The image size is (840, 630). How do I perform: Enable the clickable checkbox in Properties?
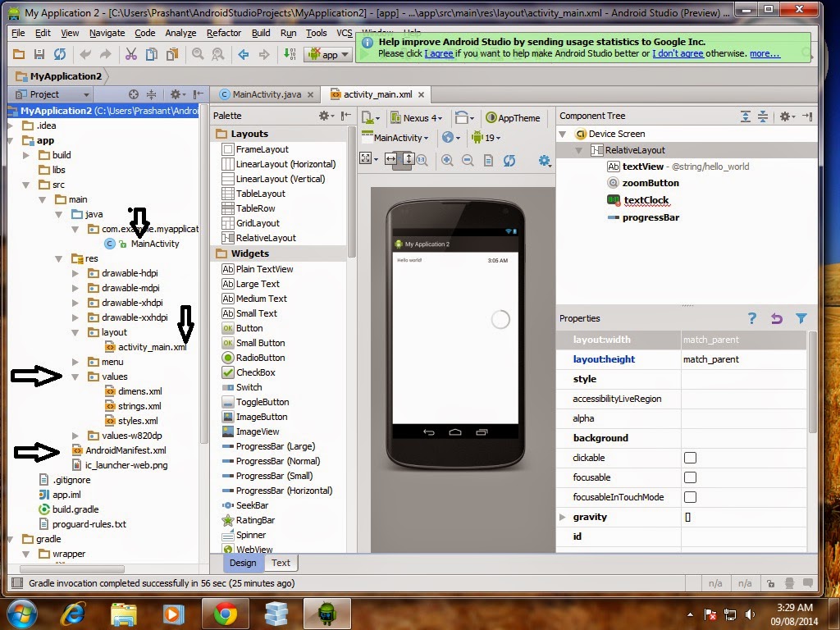coord(689,458)
